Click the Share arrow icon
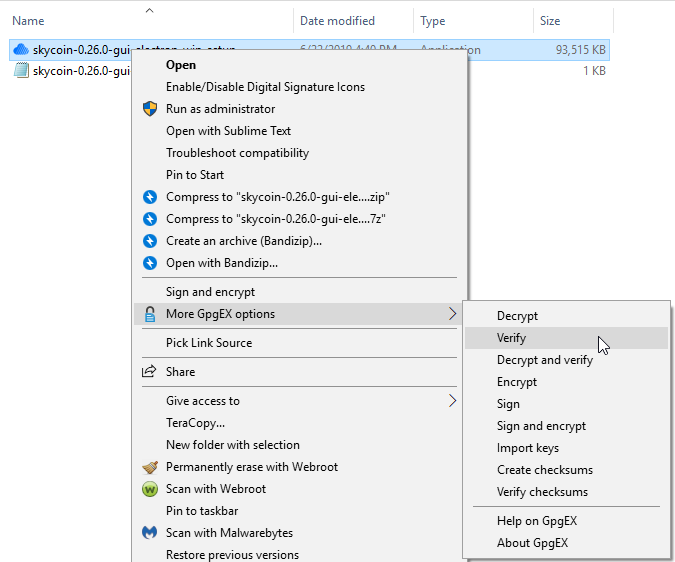 point(149,371)
